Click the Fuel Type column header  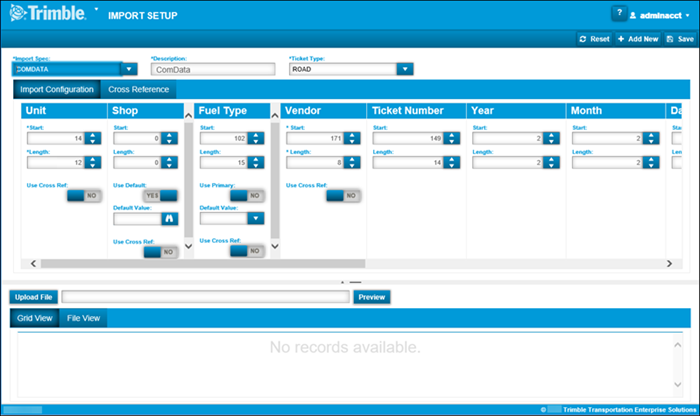(232, 111)
